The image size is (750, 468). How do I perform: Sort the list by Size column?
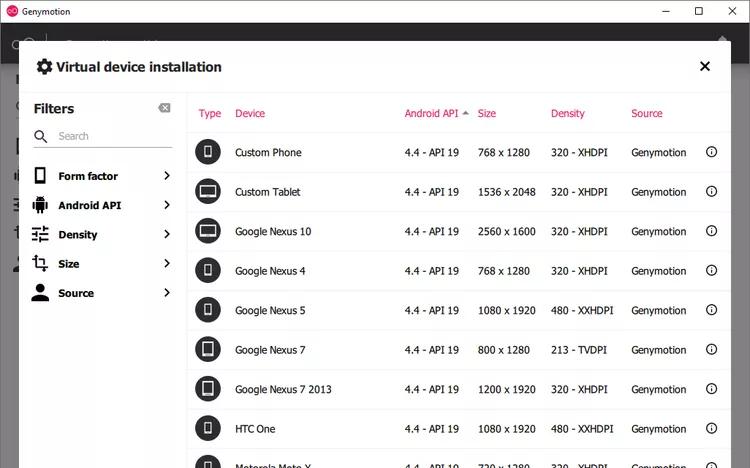(x=486, y=113)
